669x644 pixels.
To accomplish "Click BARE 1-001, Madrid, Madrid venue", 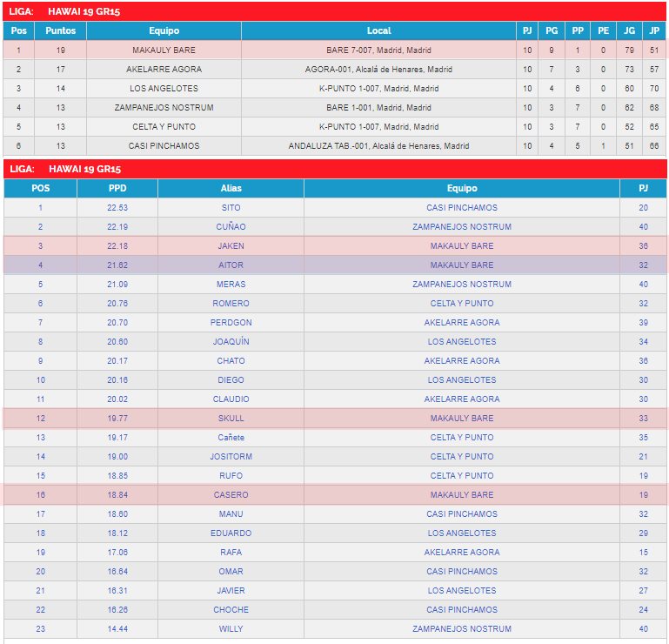I will coord(379,108).
